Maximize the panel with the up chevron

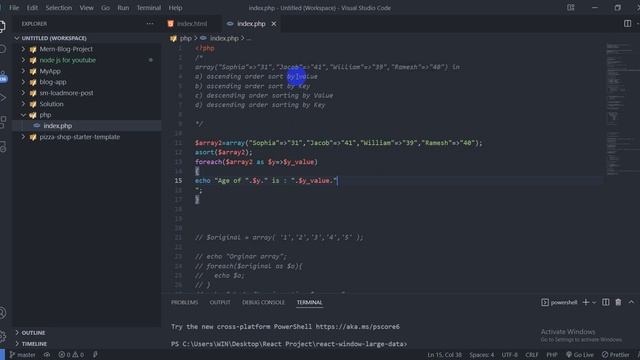631,302
